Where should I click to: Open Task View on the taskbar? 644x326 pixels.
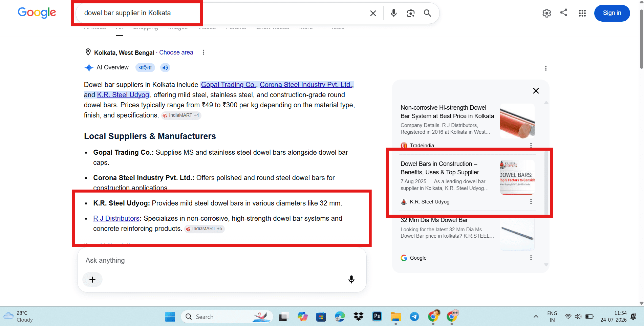[x=283, y=317]
